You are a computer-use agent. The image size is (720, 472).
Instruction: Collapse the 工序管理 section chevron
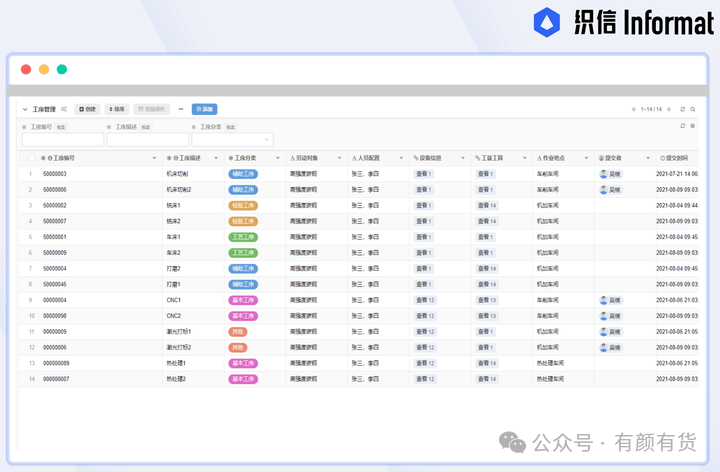click(x=25, y=109)
